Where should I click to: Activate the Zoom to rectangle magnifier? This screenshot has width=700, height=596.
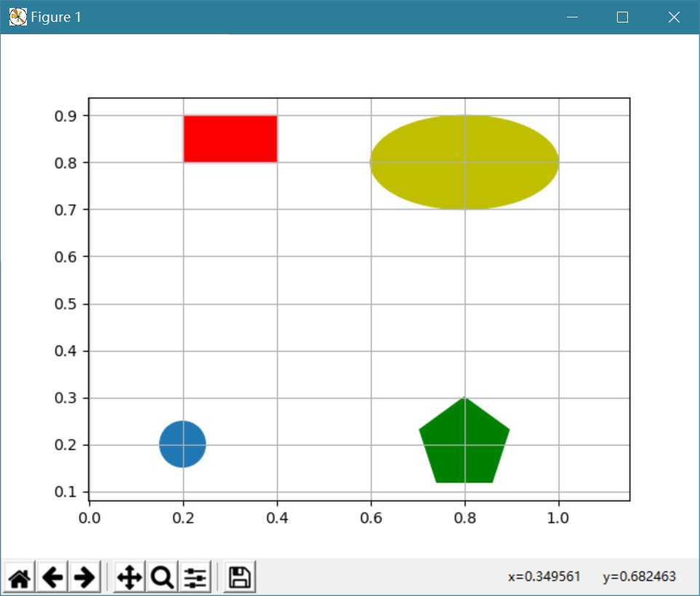(162, 577)
